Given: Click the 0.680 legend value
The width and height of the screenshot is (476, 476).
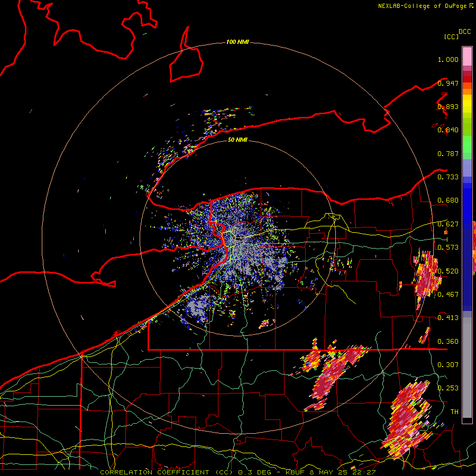Looking at the screenshot, I should tap(448, 200).
